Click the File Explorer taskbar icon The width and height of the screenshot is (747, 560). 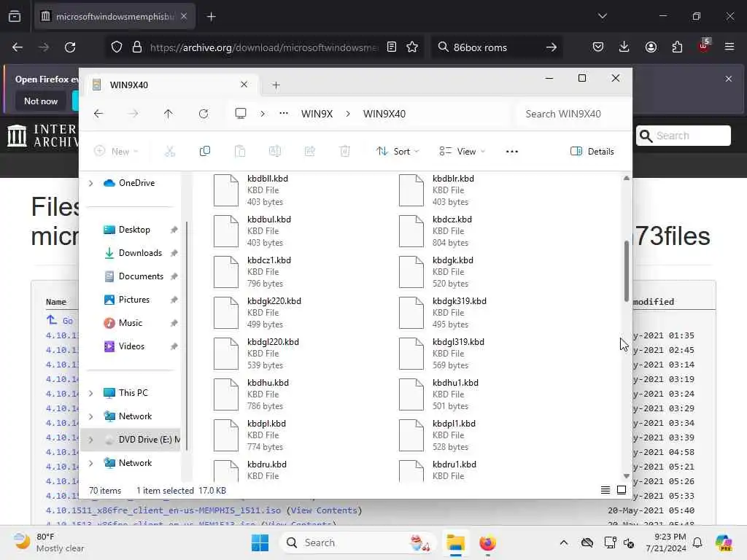point(455,542)
